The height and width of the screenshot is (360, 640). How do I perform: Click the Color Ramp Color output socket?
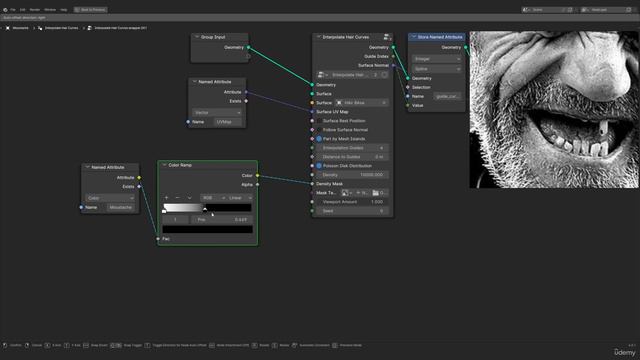(x=258, y=176)
